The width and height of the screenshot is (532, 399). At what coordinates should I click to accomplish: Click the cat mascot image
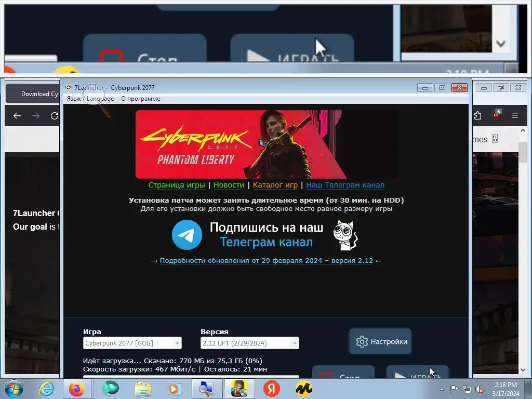(x=345, y=235)
